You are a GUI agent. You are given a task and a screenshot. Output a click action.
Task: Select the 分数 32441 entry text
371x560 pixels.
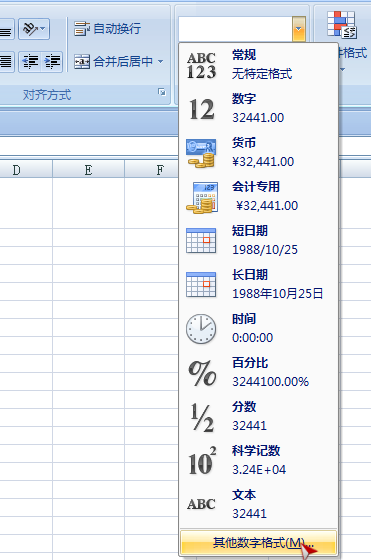(249, 416)
